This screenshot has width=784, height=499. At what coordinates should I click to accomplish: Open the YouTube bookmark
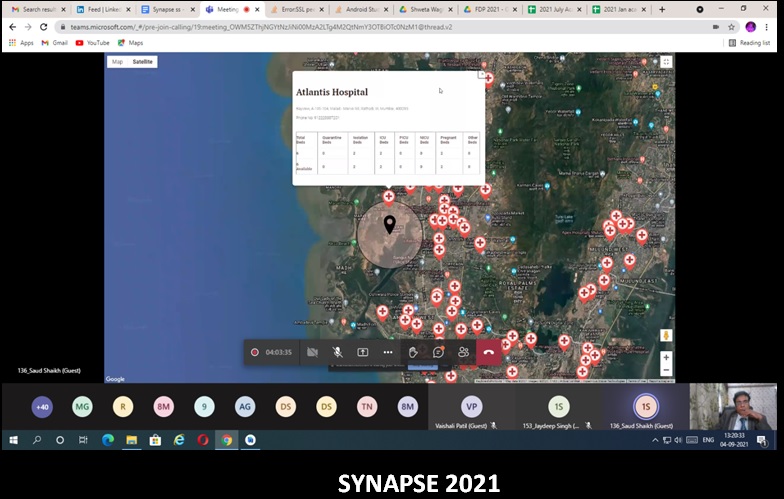click(x=92, y=43)
